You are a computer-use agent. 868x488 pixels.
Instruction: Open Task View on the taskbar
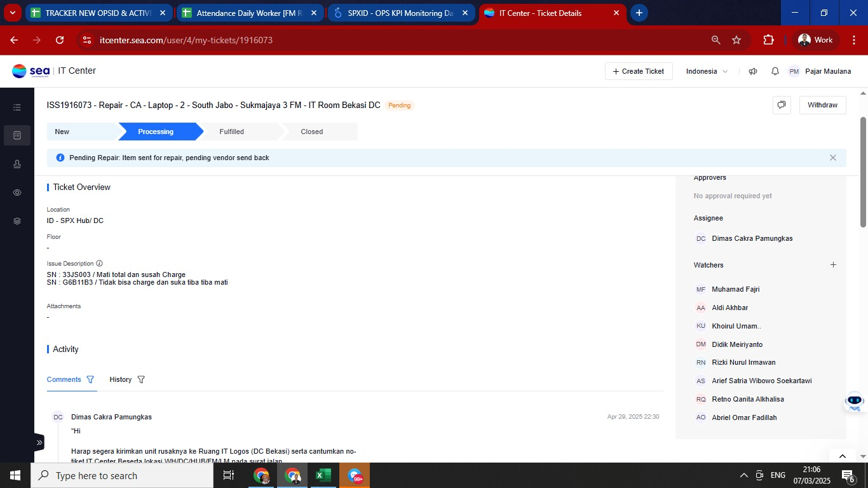coord(229,475)
